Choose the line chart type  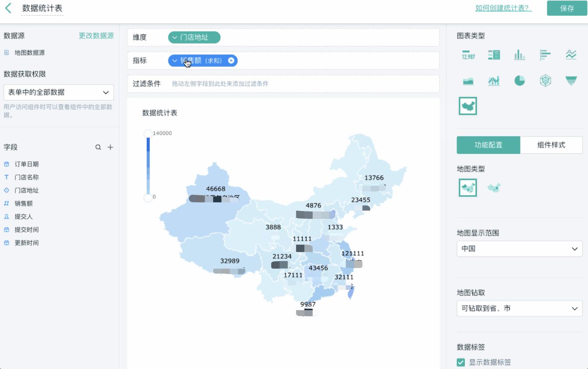(x=571, y=54)
